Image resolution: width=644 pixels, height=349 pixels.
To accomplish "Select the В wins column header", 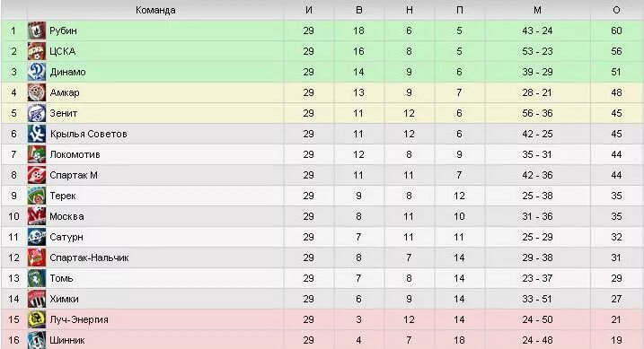I will [359, 10].
